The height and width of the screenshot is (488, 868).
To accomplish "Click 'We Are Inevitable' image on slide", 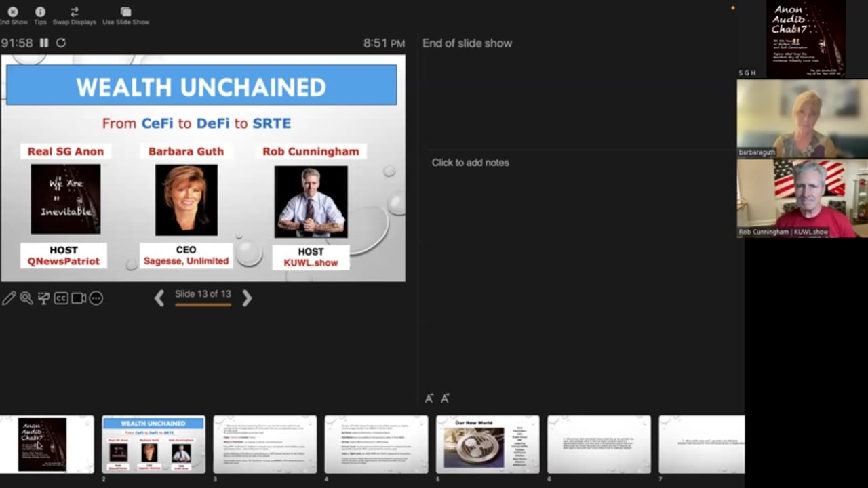I will click(66, 199).
